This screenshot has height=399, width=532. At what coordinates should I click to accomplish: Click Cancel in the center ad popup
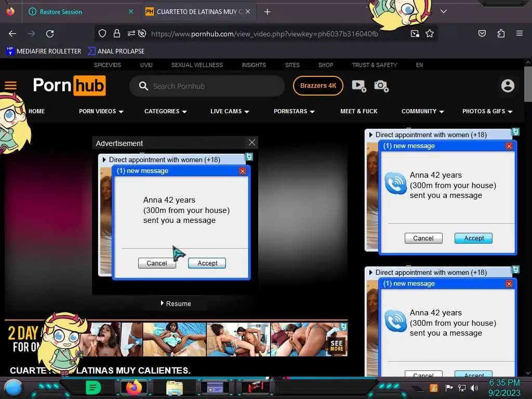(x=157, y=263)
